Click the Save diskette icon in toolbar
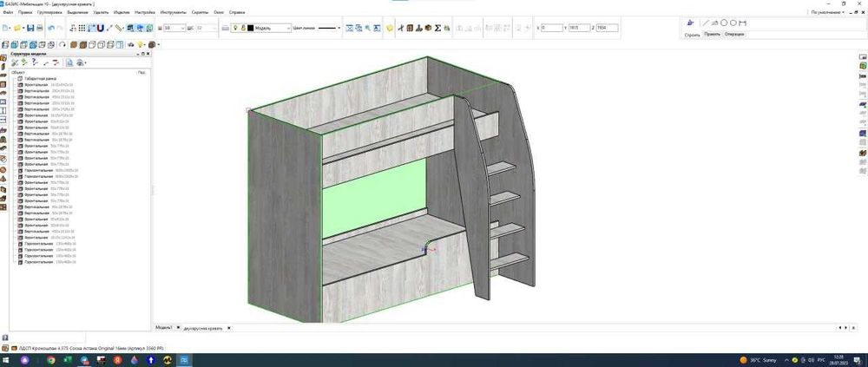The height and width of the screenshot is (367, 868). point(30,29)
